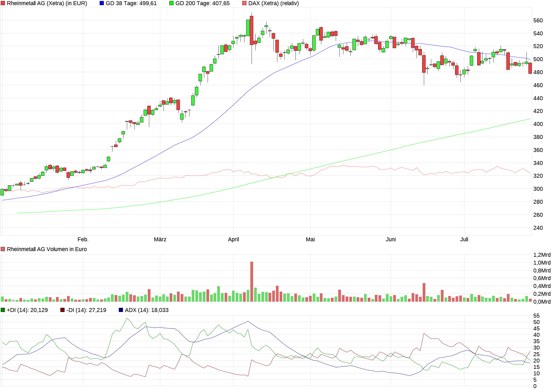Click the März month axis label
This screenshot has height=392, width=552.
pyautogui.click(x=160, y=239)
